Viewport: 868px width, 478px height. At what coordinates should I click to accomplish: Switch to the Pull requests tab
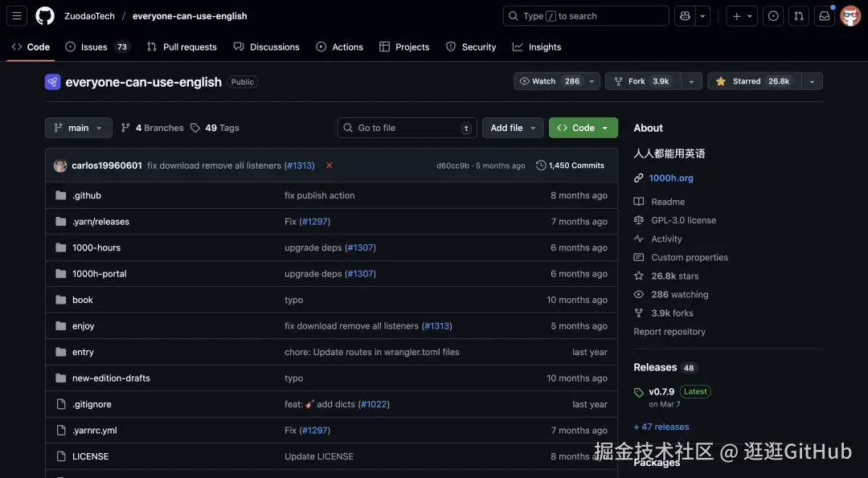pos(182,47)
